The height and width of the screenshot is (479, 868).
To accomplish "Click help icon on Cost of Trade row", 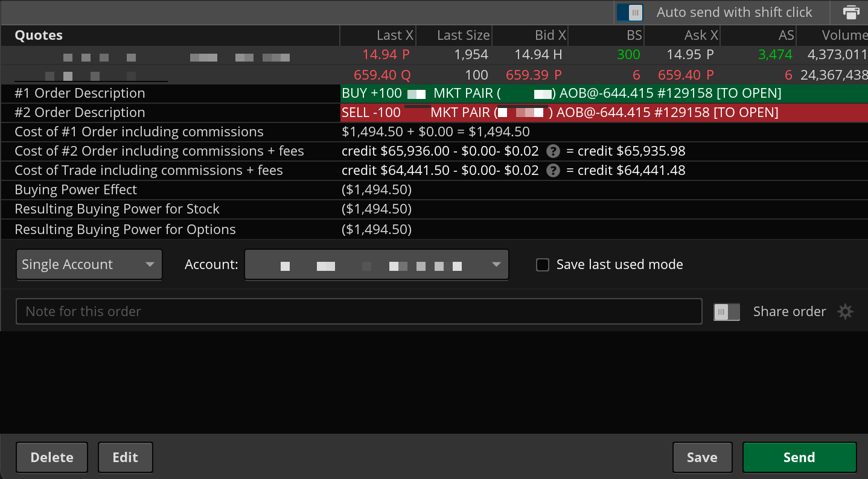I will 552,171.
